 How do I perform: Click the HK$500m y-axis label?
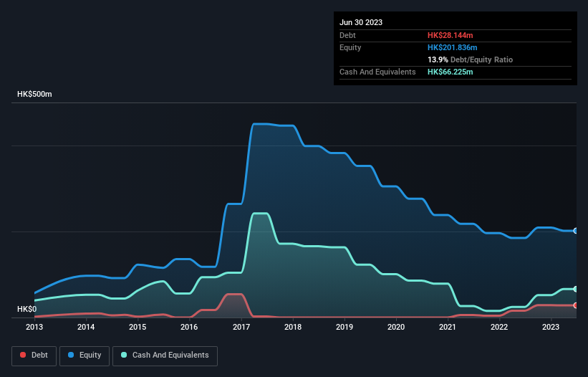pyautogui.click(x=34, y=94)
